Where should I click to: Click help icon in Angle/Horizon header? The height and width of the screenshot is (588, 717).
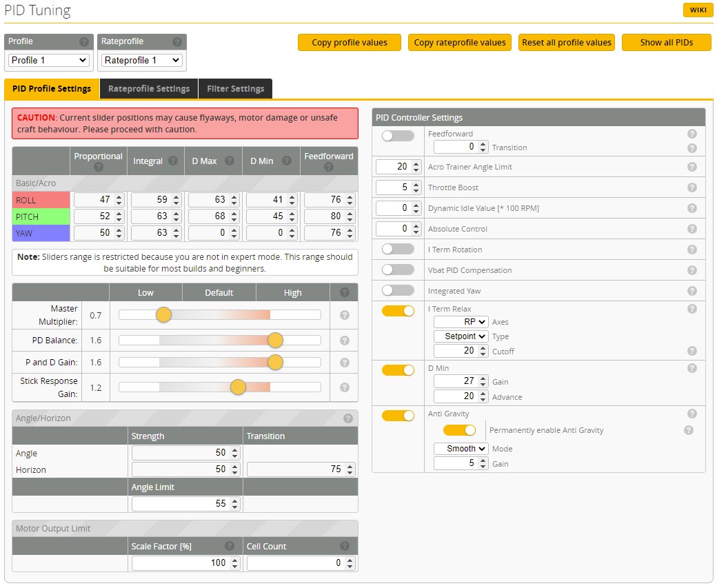coord(348,418)
